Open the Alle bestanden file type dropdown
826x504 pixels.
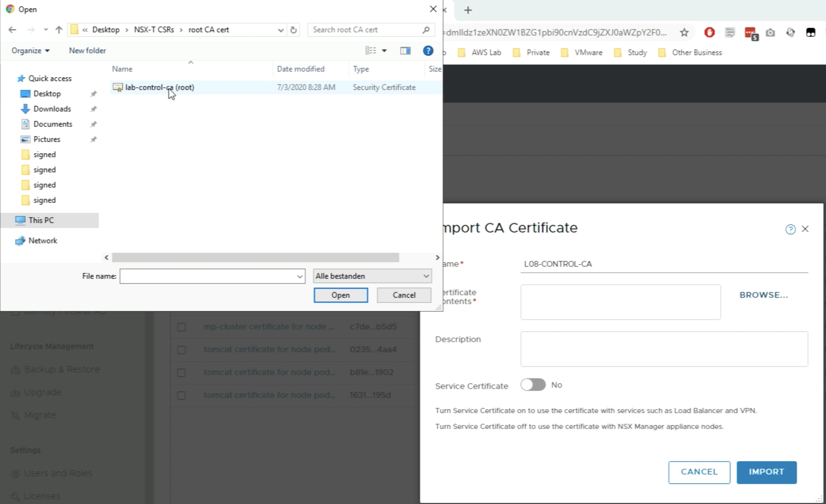[372, 276]
